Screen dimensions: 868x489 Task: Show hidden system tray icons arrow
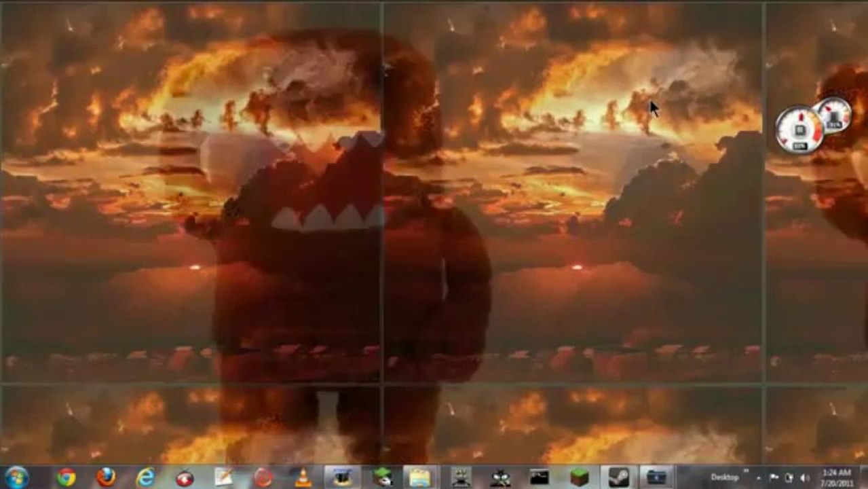[x=760, y=477]
